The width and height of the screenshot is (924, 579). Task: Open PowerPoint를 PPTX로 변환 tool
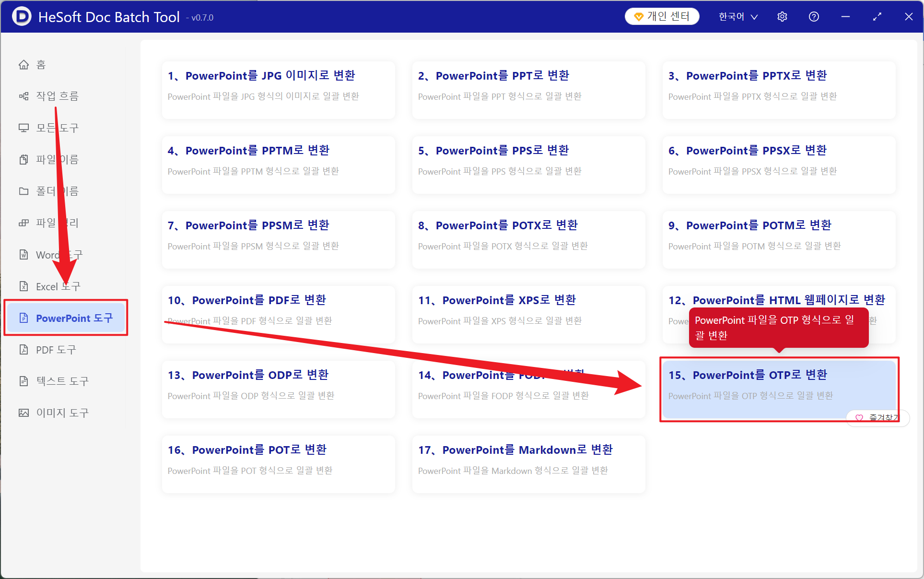(779, 90)
